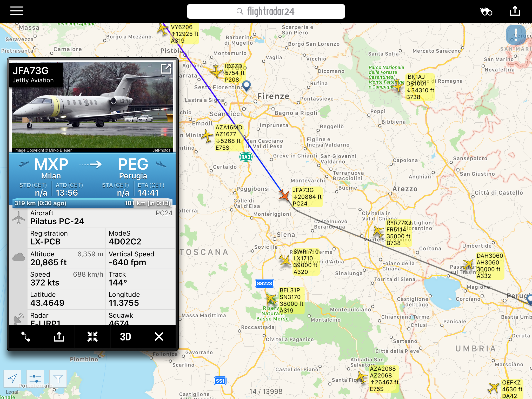Click the flightradar24 search field
The height and width of the screenshot is (399, 532).
(266, 11)
